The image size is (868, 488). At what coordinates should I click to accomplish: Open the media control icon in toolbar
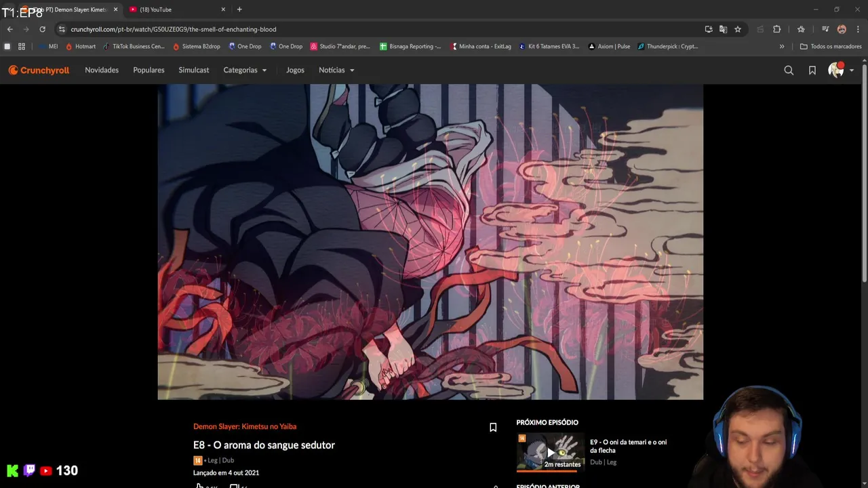pos(825,29)
